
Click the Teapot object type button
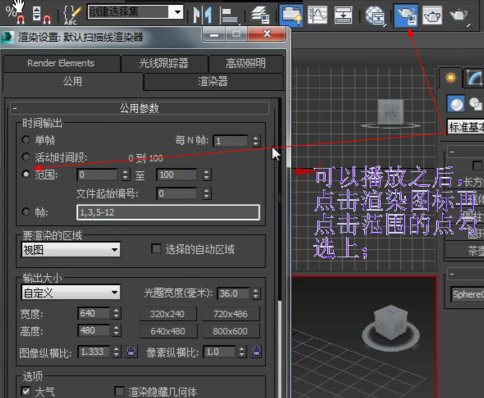465,251
